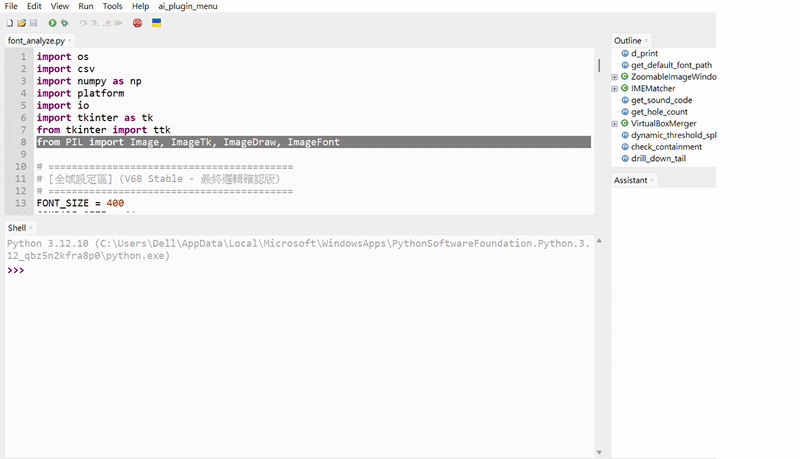Select the font_analyze.py editor tab
Screen dimensions: 800x459
coord(36,41)
